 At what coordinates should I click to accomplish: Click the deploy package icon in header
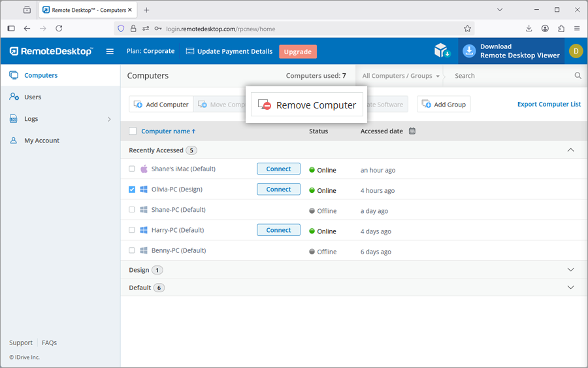[442, 51]
